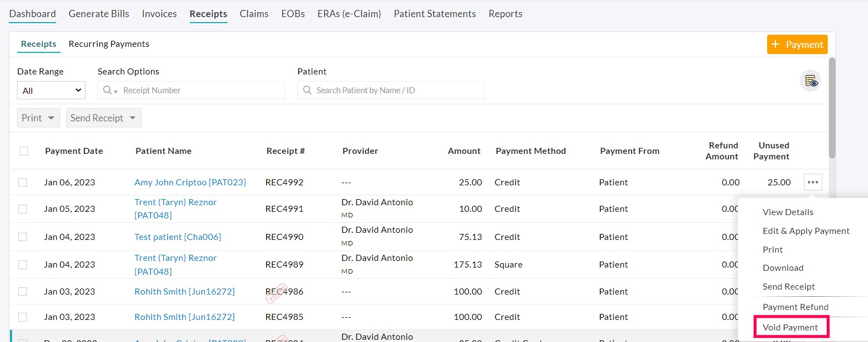Click the patient search magnifier icon

click(x=308, y=90)
